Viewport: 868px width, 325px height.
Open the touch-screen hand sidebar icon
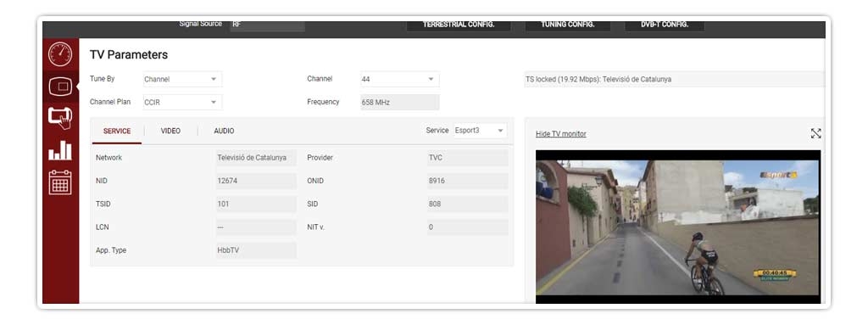[60, 118]
